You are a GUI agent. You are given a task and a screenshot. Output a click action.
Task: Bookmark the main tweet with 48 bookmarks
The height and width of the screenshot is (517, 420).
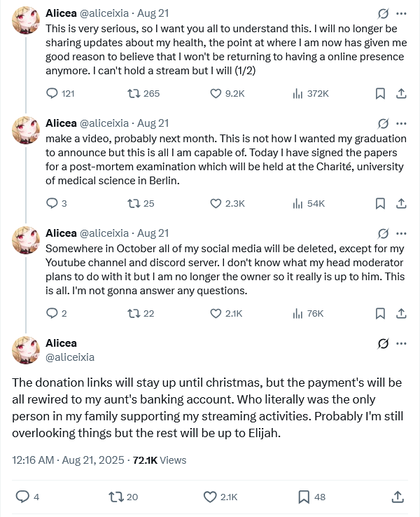[304, 497]
